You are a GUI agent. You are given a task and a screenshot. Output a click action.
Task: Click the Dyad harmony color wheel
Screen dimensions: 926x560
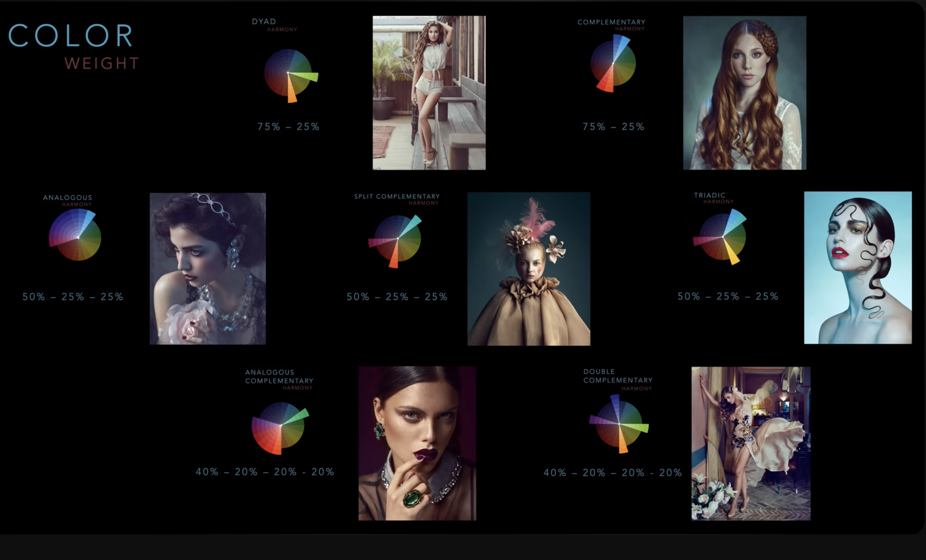tap(288, 73)
